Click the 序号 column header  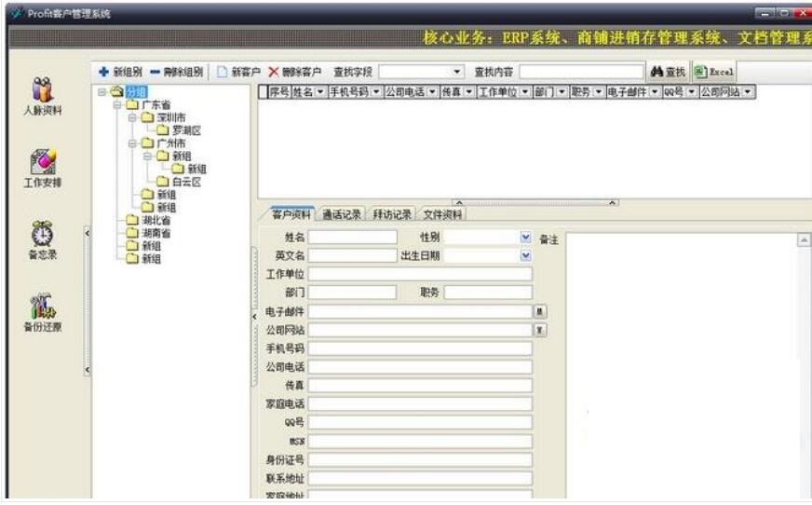pyautogui.click(x=279, y=92)
